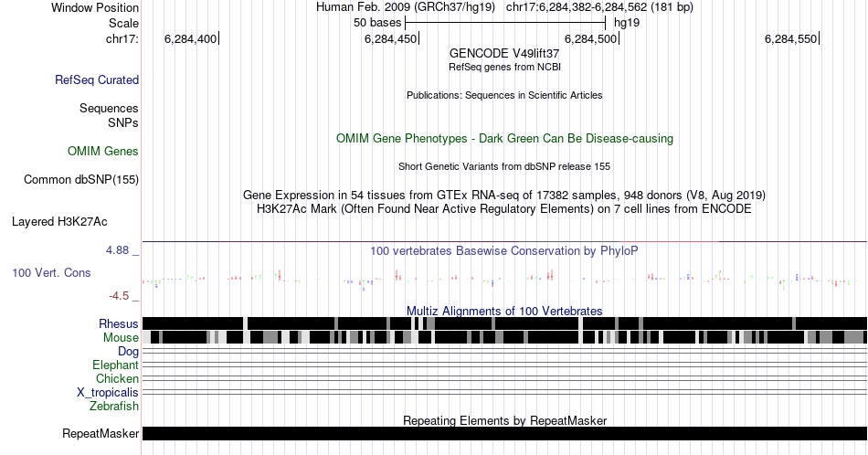Select the Rhesus alignment label
Screen dimensions: 868x455
click(119, 323)
